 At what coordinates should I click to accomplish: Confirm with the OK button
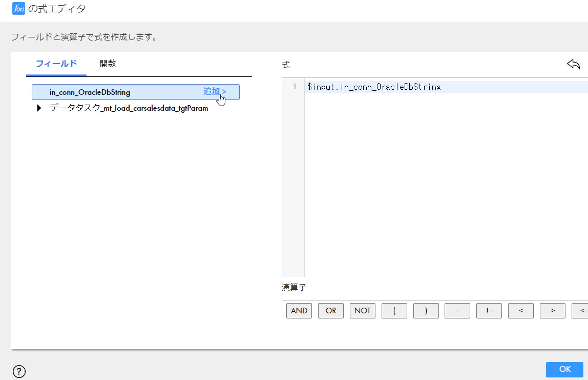(565, 369)
